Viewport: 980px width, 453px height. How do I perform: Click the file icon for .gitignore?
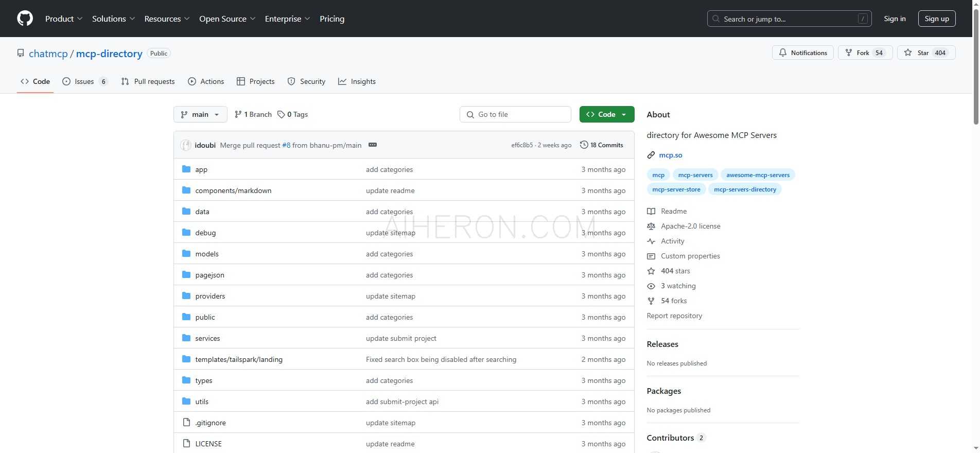pyautogui.click(x=186, y=422)
